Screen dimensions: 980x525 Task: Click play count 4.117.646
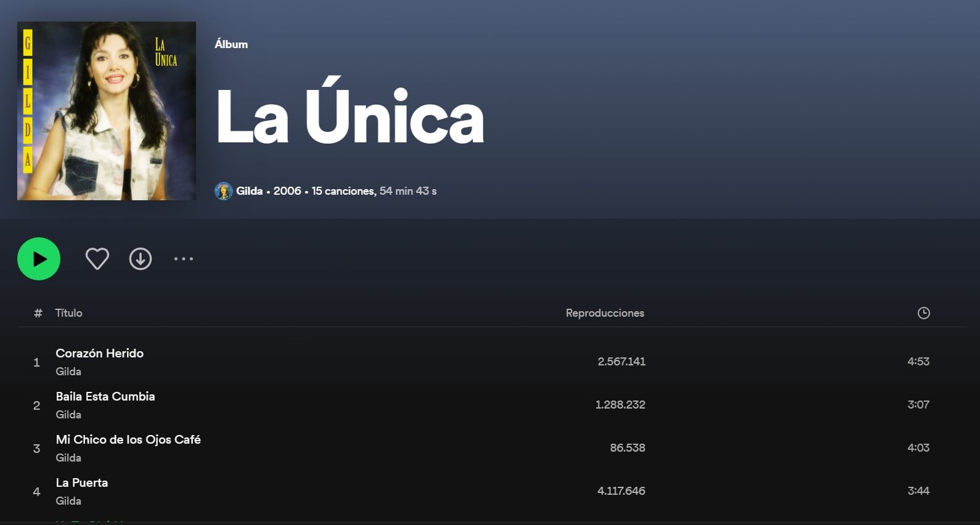tap(621, 491)
